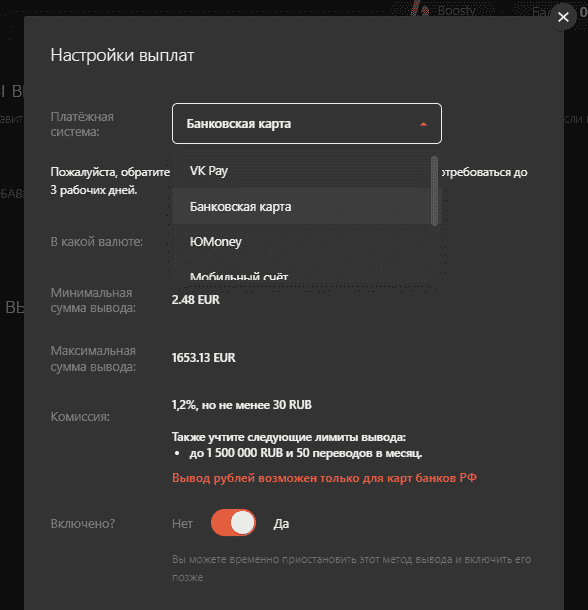This screenshot has height=610, width=588.
Task: Click the Настройки выплат heading
Action: coord(122,55)
